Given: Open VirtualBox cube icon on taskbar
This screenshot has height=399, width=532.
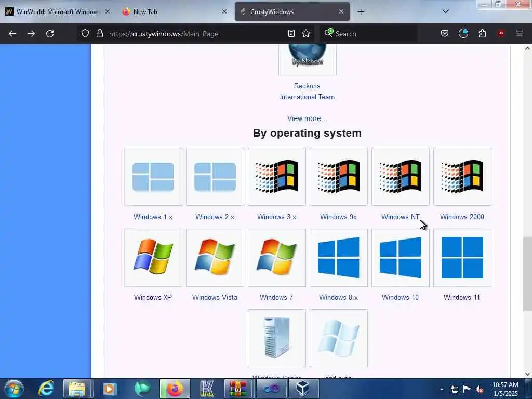Looking at the screenshot, I should coord(303,389).
